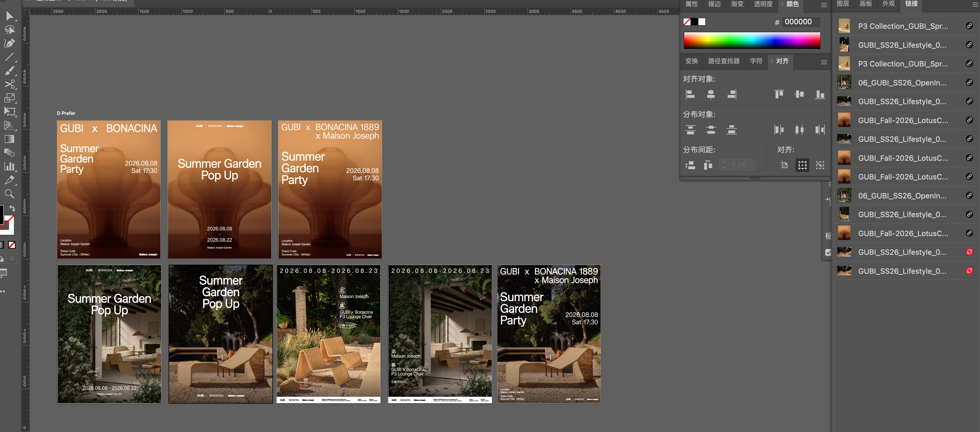Screen dimensions: 980x432
Task: Switch to the 字符 character tab
Action: click(x=756, y=61)
